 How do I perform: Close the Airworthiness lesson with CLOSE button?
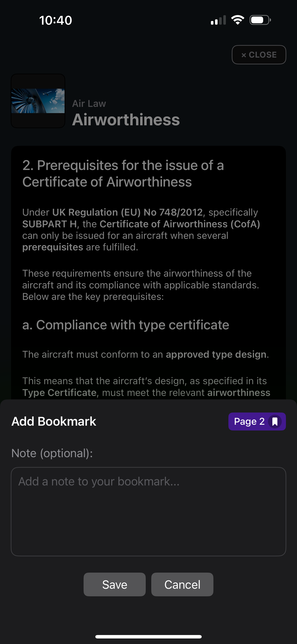tap(259, 55)
